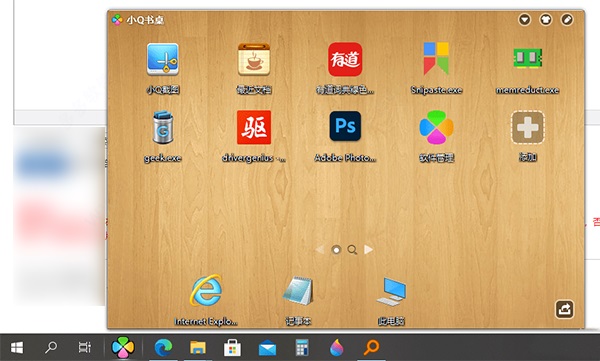
Task: Click the share/export icon at bottom right
Action: pyautogui.click(x=565, y=309)
